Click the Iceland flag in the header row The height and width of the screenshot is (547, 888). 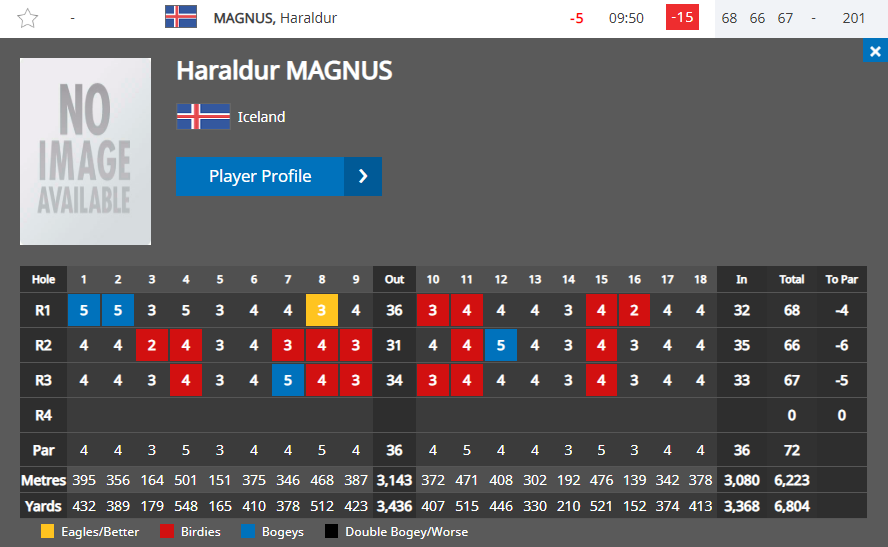click(181, 17)
